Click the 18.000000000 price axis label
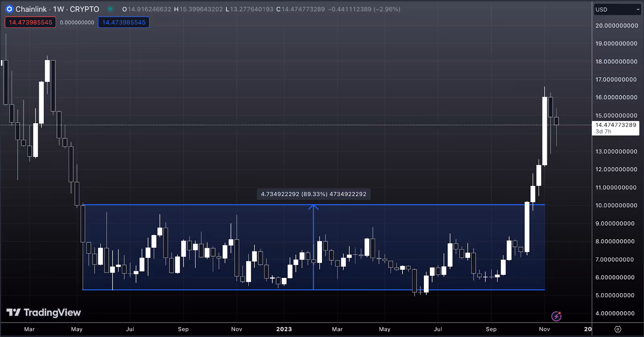Image resolution: width=644 pixels, height=337 pixels. click(x=616, y=62)
